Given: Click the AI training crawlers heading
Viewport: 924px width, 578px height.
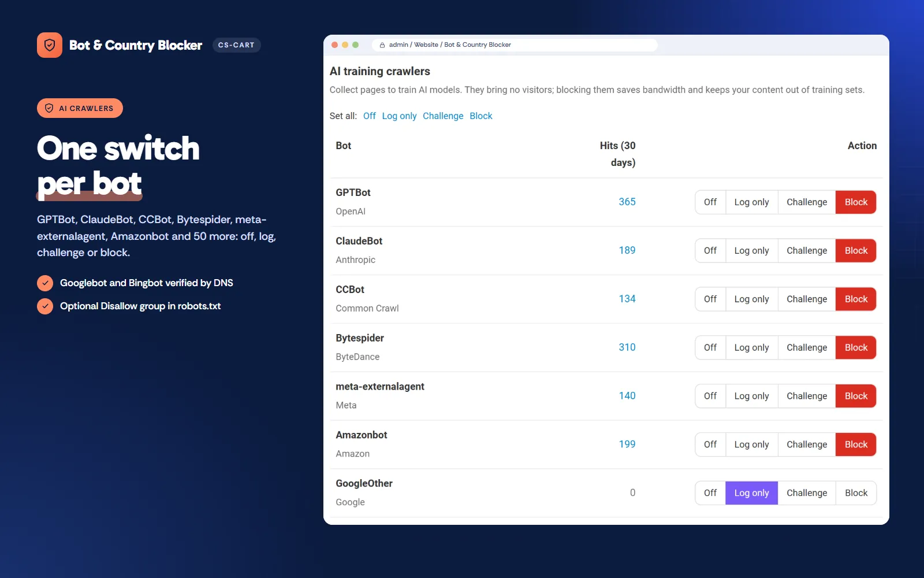Looking at the screenshot, I should [380, 72].
